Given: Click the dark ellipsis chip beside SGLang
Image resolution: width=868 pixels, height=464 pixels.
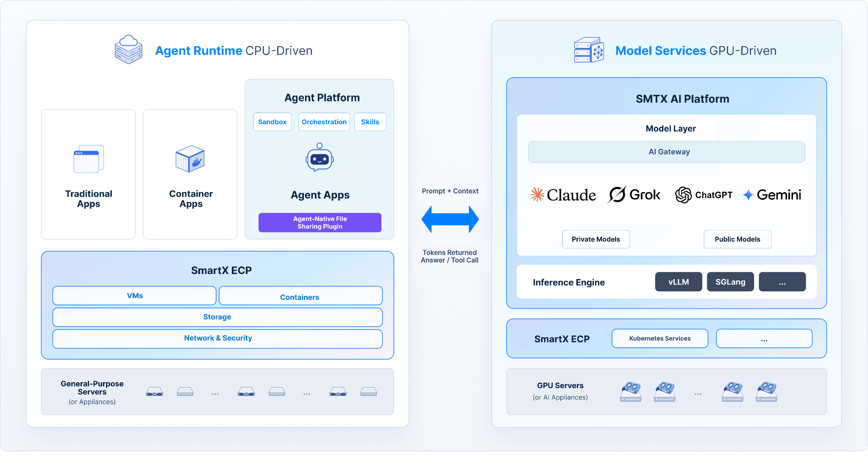Looking at the screenshot, I should pyautogui.click(x=782, y=282).
